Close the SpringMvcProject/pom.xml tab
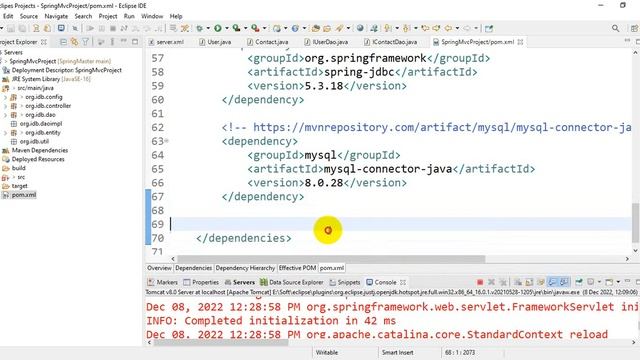 click(x=520, y=42)
